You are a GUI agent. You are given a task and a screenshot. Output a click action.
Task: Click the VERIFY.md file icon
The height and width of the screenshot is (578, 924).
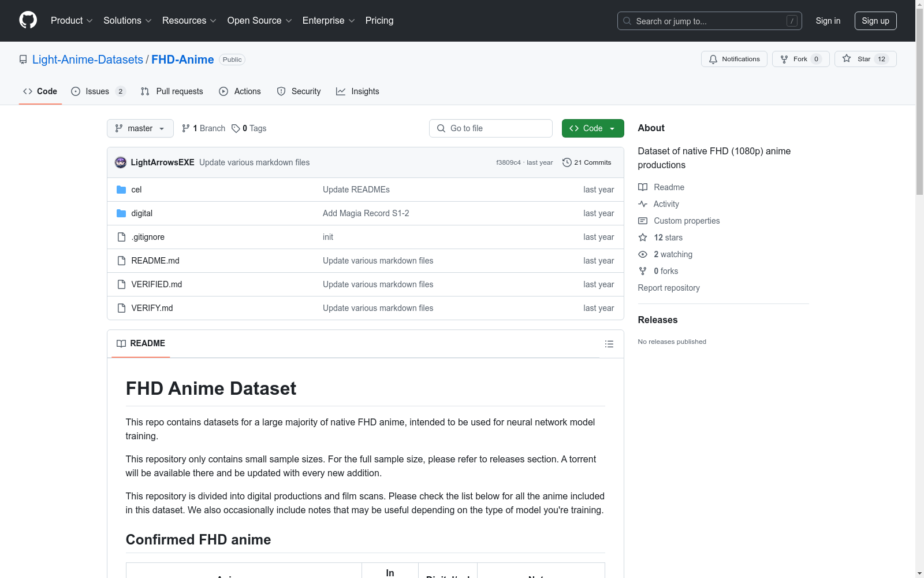(121, 308)
